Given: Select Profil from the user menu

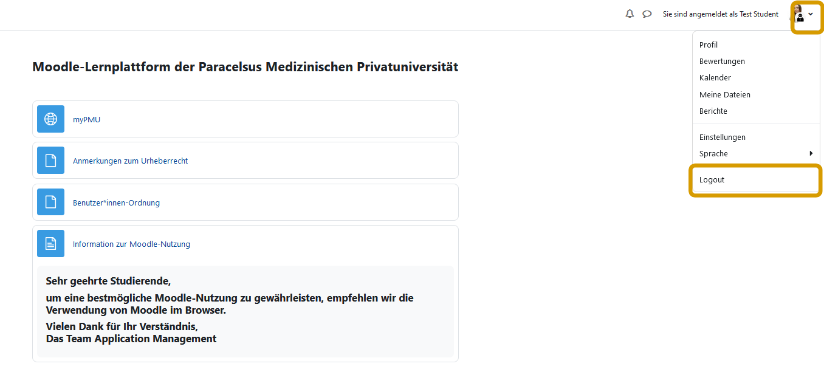Looking at the screenshot, I should 708,45.
